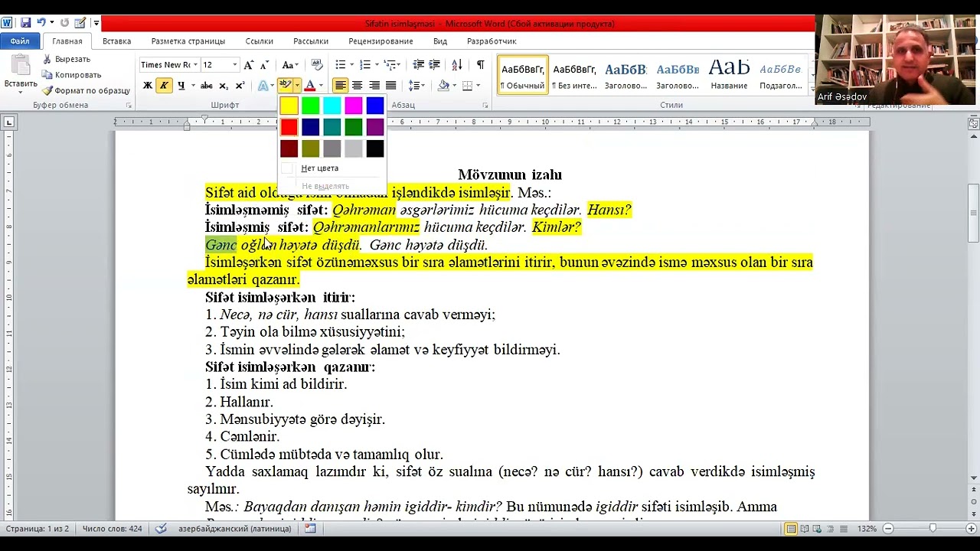
Task: Pick bright green highlight swatch
Action: tap(310, 106)
